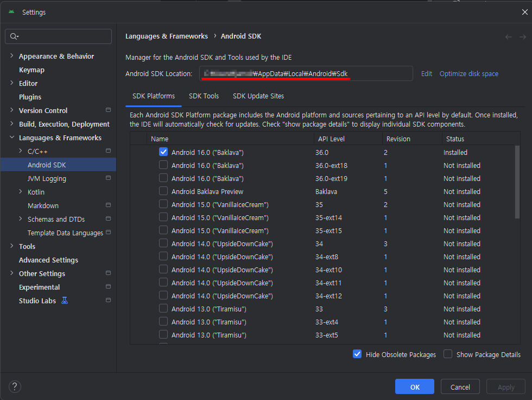Collapse Languages & Frameworks section

(x=12, y=137)
